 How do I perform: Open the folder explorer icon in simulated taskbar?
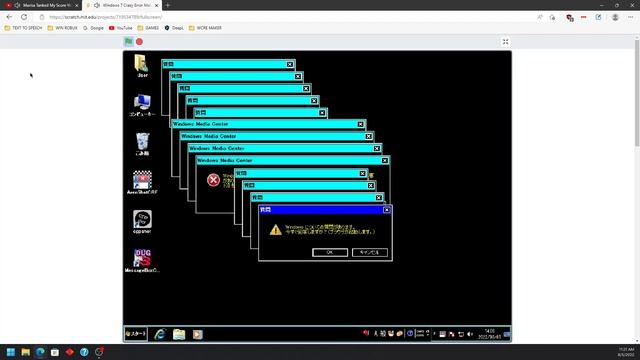(179, 334)
